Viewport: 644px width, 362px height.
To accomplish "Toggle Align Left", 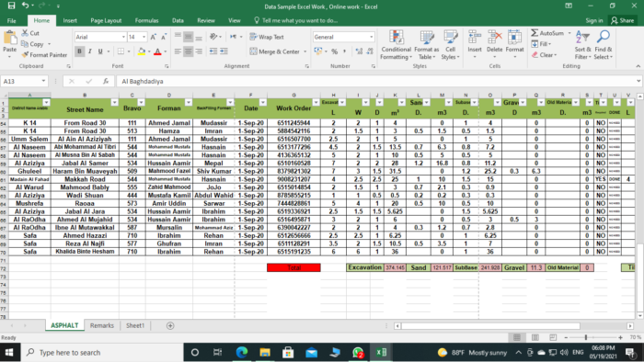I will [x=178, y=51].
